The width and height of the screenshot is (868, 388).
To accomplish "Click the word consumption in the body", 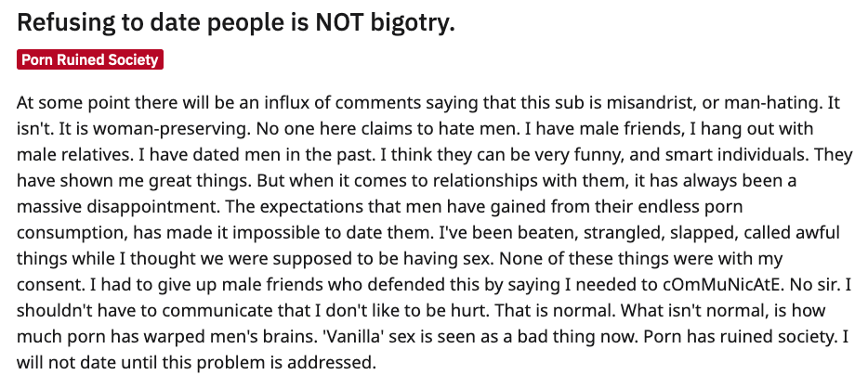I will (x=71, y=233).
